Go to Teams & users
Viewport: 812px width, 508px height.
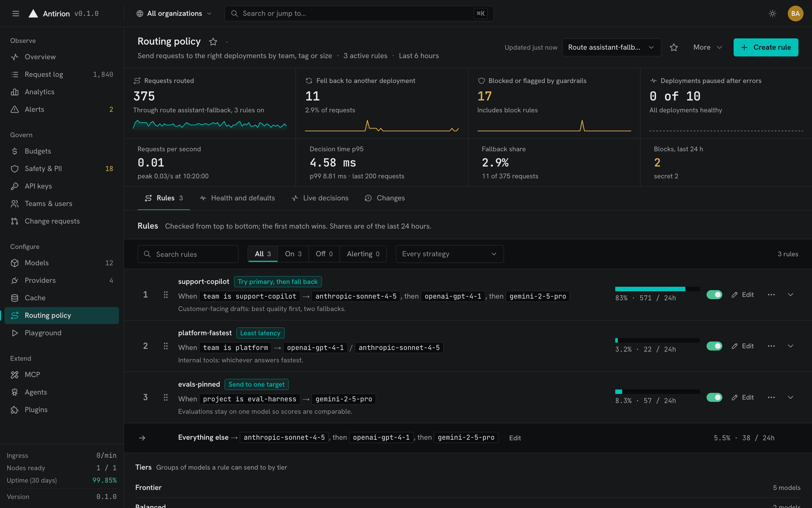(x=62, y=203)
